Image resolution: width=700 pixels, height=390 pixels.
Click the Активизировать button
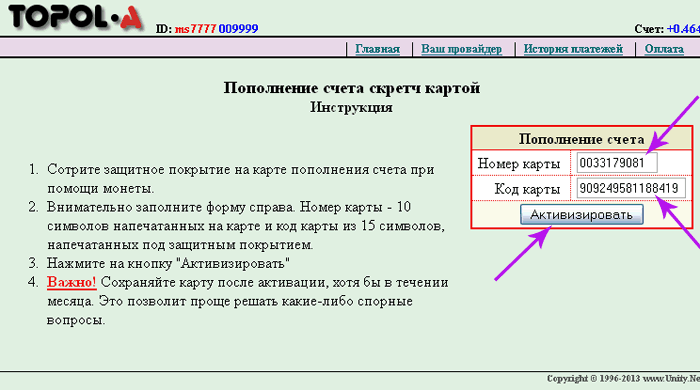[x=582, y=215]
